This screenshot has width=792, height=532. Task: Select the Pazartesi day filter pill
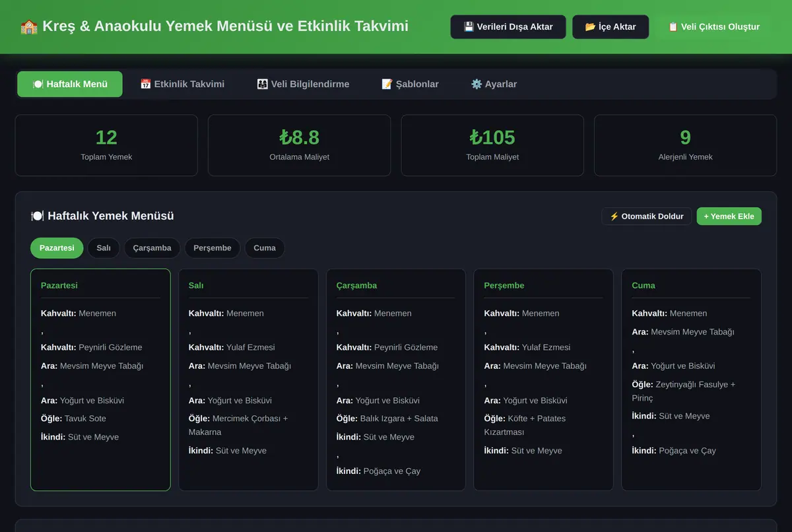coord(57,248)
